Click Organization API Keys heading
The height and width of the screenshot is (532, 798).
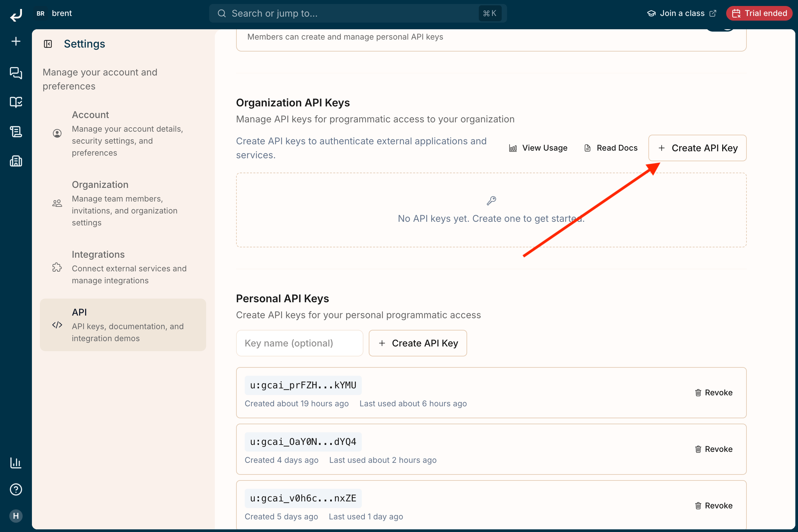[x=293, y=102]
